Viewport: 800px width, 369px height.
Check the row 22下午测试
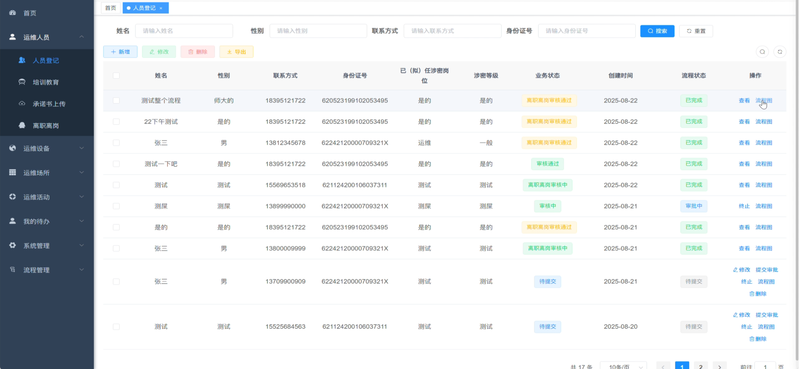[x=116, y=121]
